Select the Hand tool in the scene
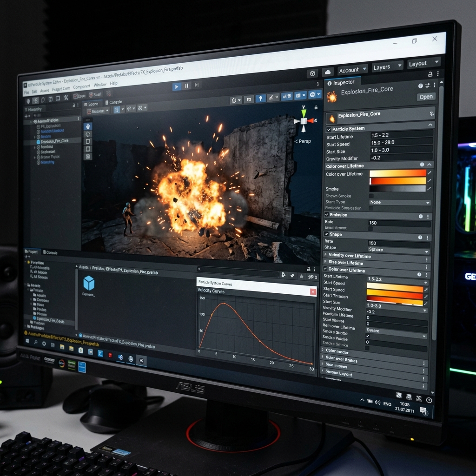476x476 pixels. [x=88, y=126]
